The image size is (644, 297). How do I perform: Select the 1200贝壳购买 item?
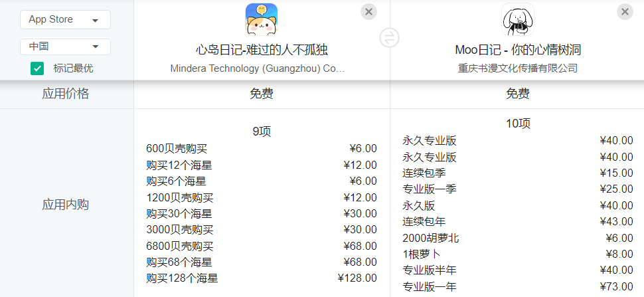(x=180, y=197)
